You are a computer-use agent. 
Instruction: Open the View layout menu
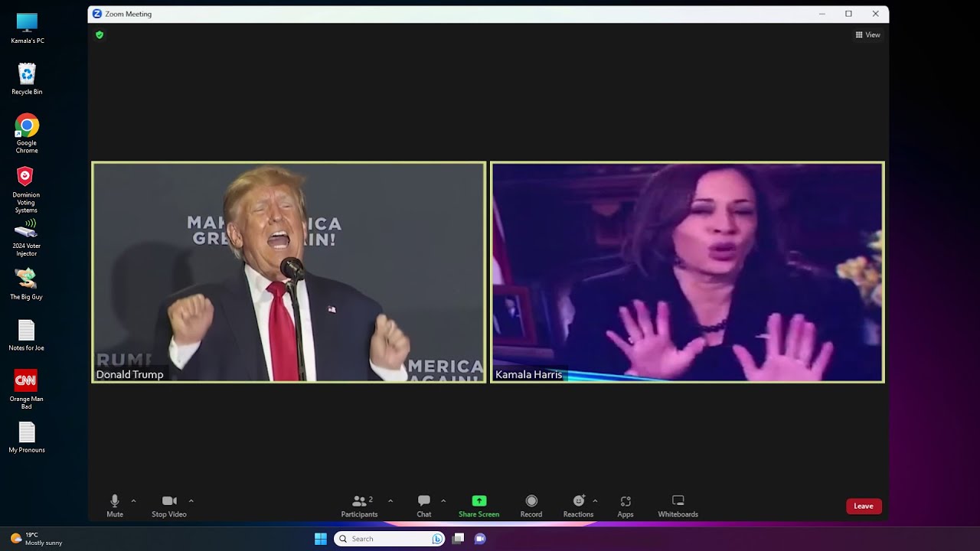pyautogui.click(x=867, y=35)
